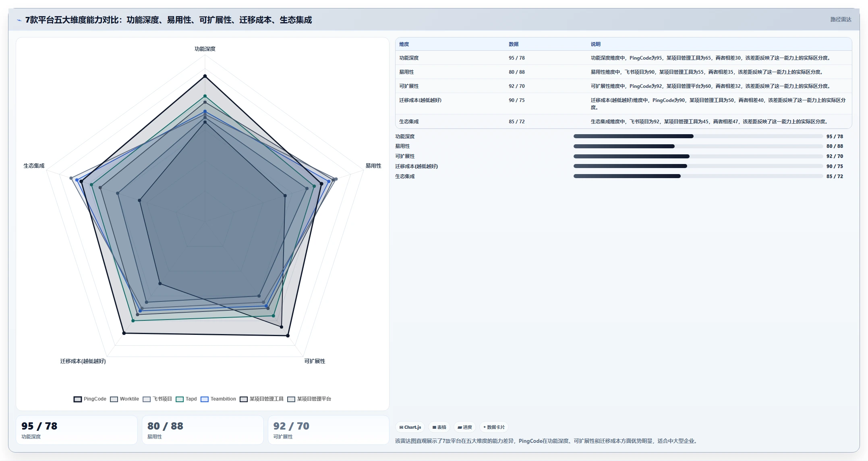Click radar axis label 易用性
868x461 pixels.
pyautogui.click(x=373, y=166)
